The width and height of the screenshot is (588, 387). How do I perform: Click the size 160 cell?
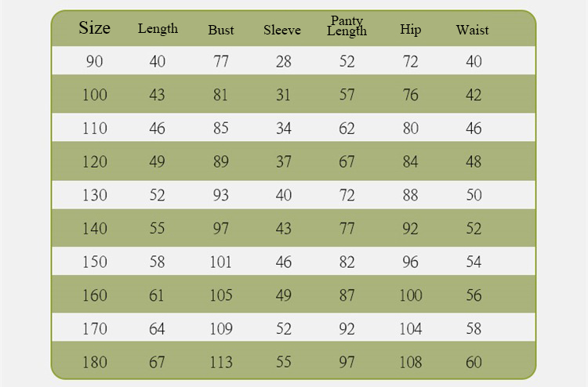(95, 295)
